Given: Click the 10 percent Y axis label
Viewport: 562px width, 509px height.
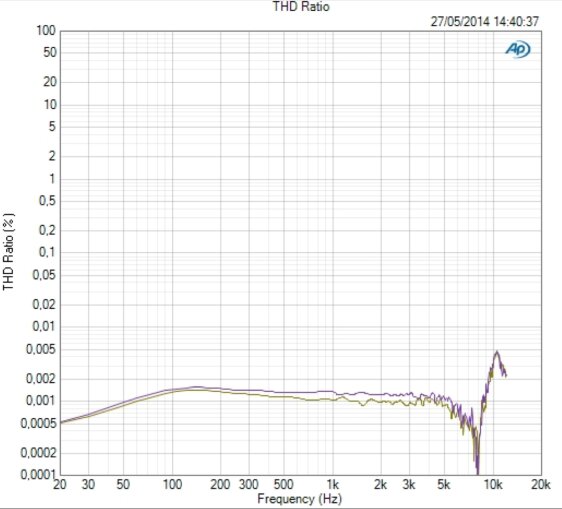Looking at the screenshot, I should pyautogui.click(x=50, y=105).
